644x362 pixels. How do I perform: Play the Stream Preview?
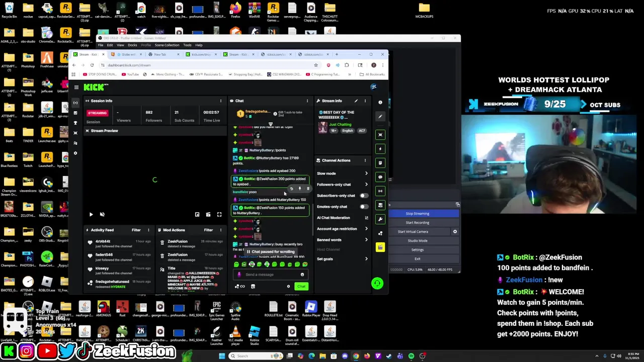point(91,214)
